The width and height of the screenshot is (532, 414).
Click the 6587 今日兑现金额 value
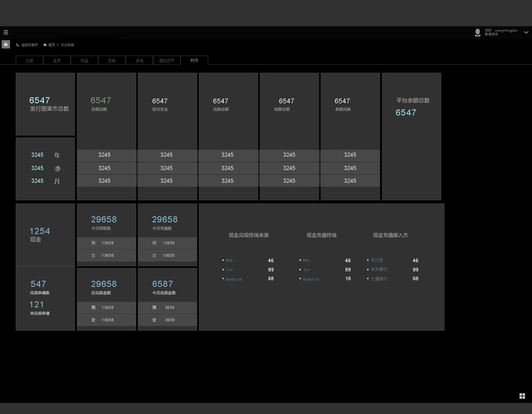click(x=163, y=284)
